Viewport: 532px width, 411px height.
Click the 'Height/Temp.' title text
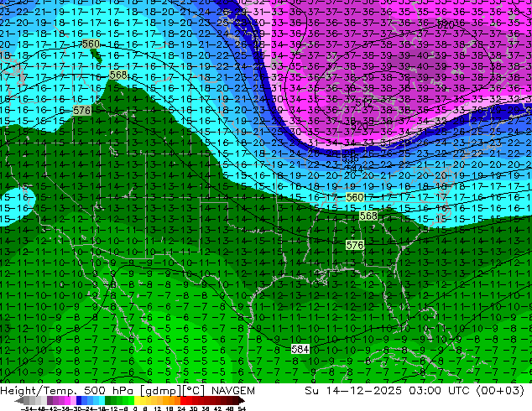tap(39, 391)
